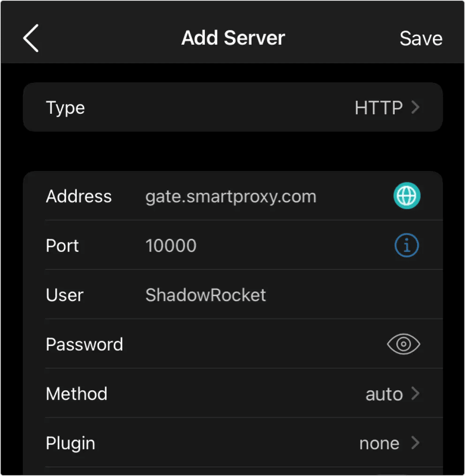Viewport: 465px width, 476px height.
Task: Open the HTTP type selection
Action: (x=378, y=108)
